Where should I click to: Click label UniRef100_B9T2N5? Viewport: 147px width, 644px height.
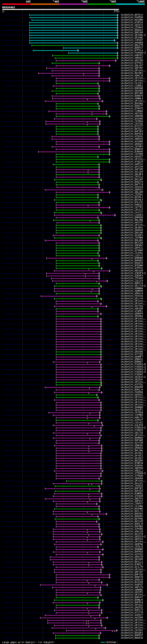[132, 93]
